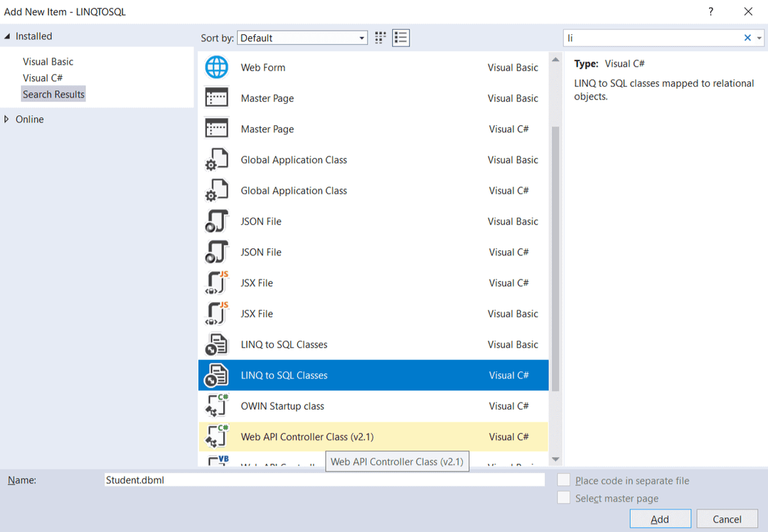
Task: Clear the search box text
Action: click(747, 38)
